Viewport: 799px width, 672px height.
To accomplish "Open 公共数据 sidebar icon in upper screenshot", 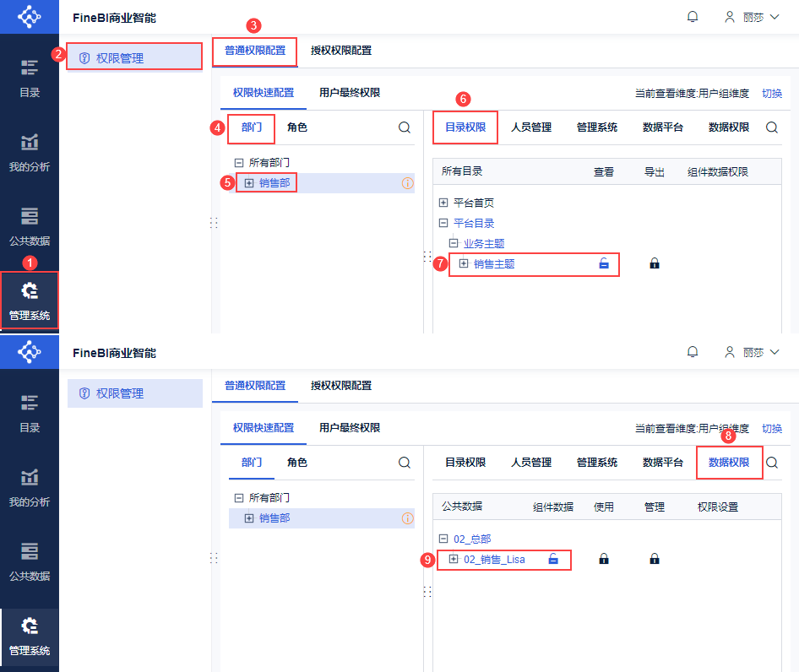I will (29, 216).
